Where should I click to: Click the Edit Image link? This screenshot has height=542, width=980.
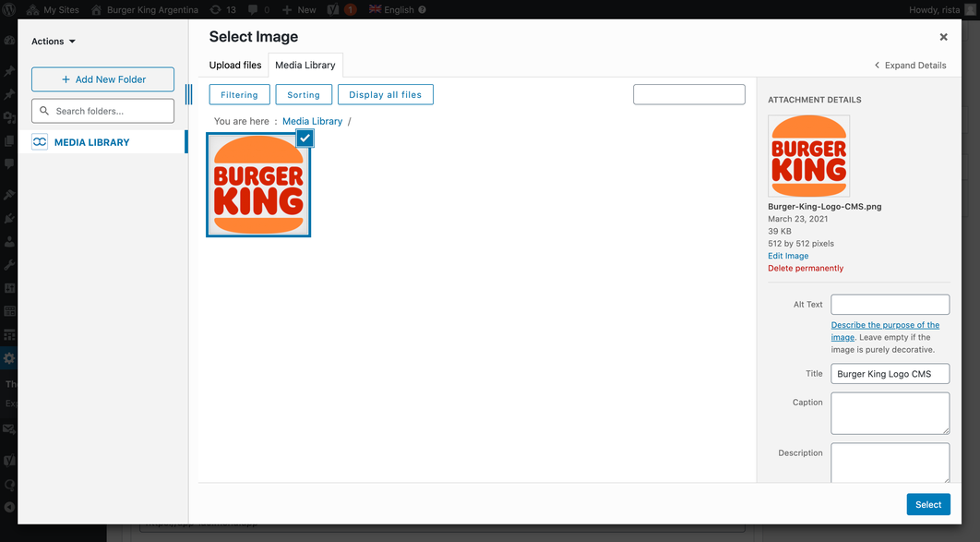coord(788,256)
